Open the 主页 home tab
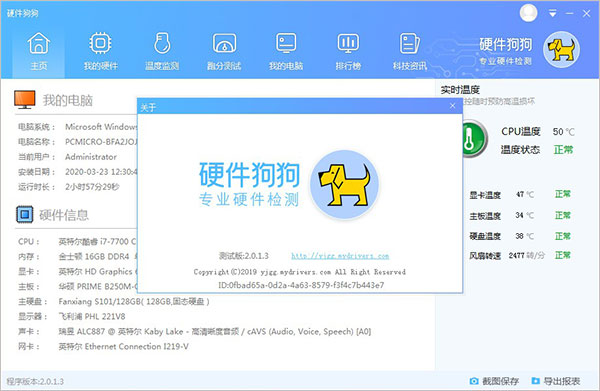Image resolution: width=600 pixels, height=391 pixels. click(39, 52)
